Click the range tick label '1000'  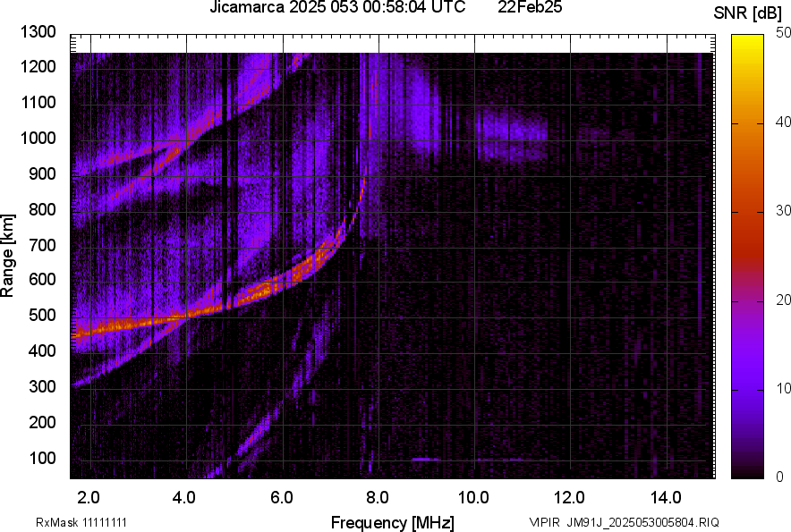[38, 138]
